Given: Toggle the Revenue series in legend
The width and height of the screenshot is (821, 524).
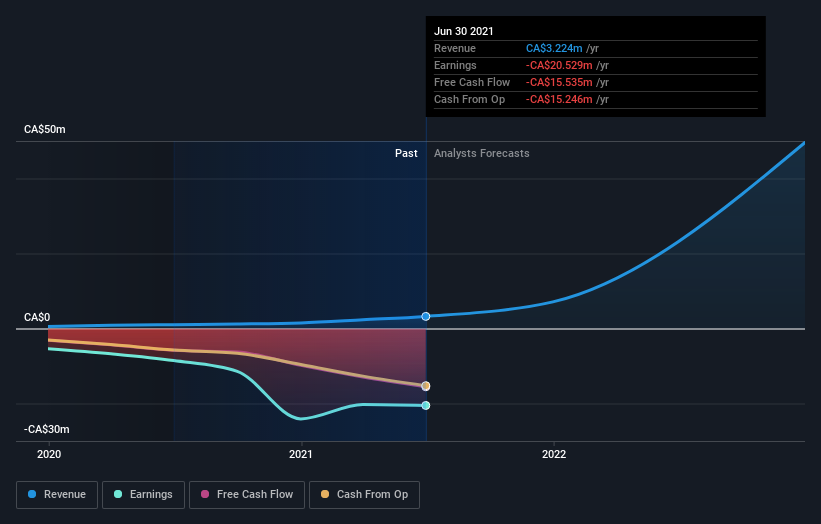Looking at the screenshot, I should pyautogui.click(x=58, y=494).
